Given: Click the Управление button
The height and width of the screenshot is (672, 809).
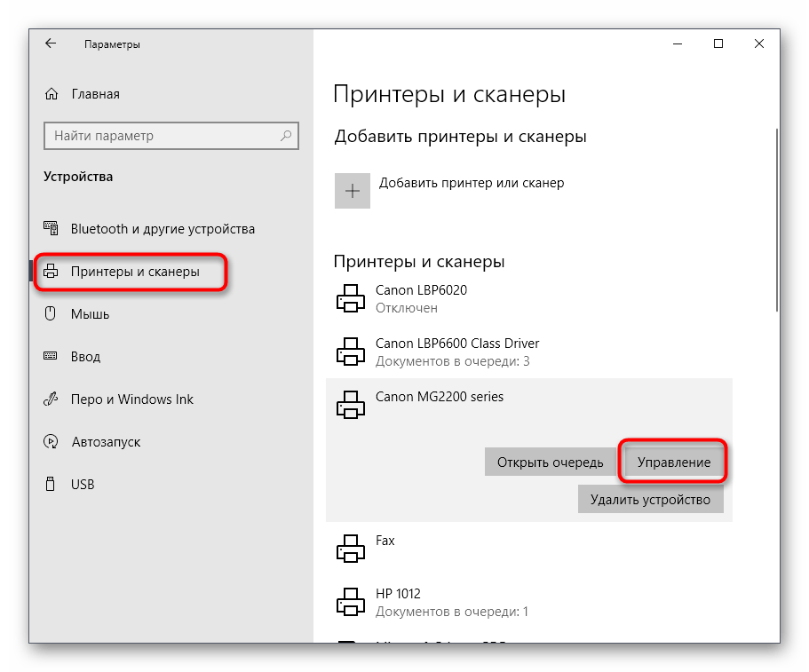Looking at the screenshot, I should 674,462.
